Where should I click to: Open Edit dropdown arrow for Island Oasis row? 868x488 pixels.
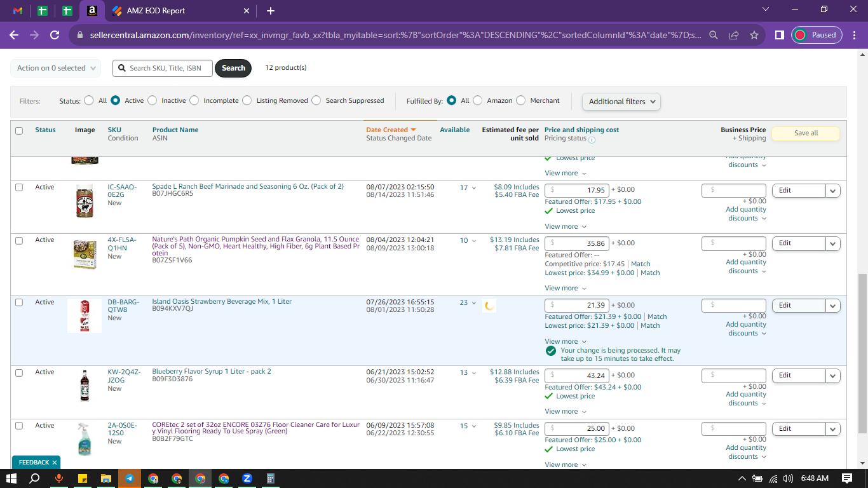click(833, 306)
